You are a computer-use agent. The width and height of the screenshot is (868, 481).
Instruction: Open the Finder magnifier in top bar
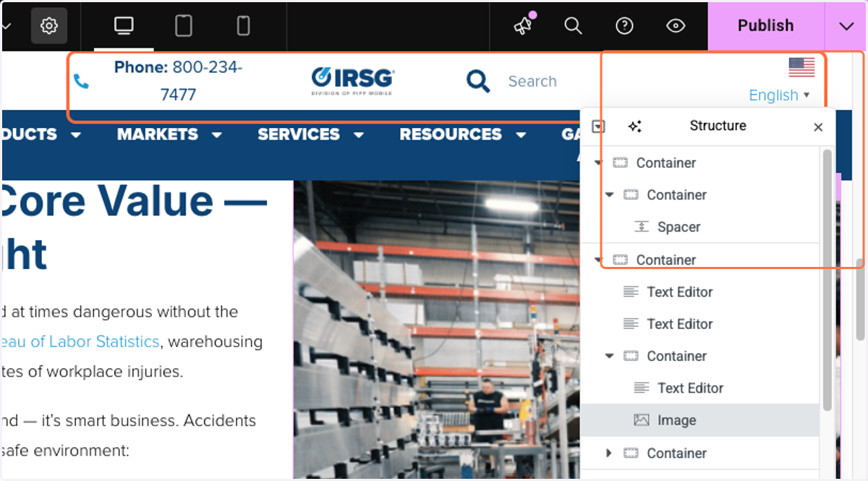click(573, 26)
